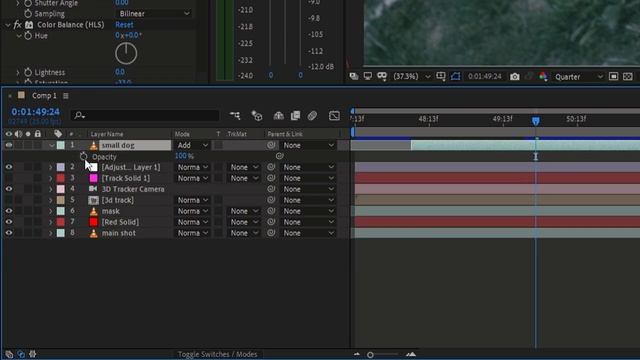
Task: Toggle transparency grid icon in viewer
Action: [x=628, y=77]
